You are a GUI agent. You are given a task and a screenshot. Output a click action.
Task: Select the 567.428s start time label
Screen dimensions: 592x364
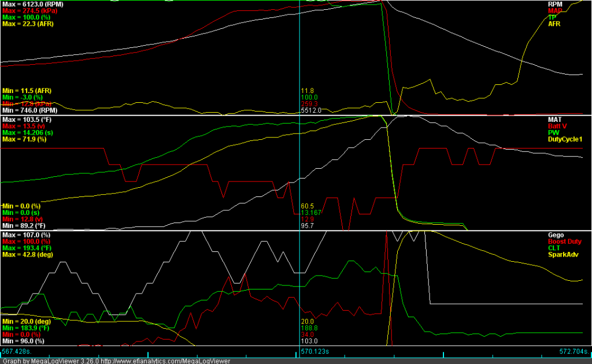[x=16, y=351]
